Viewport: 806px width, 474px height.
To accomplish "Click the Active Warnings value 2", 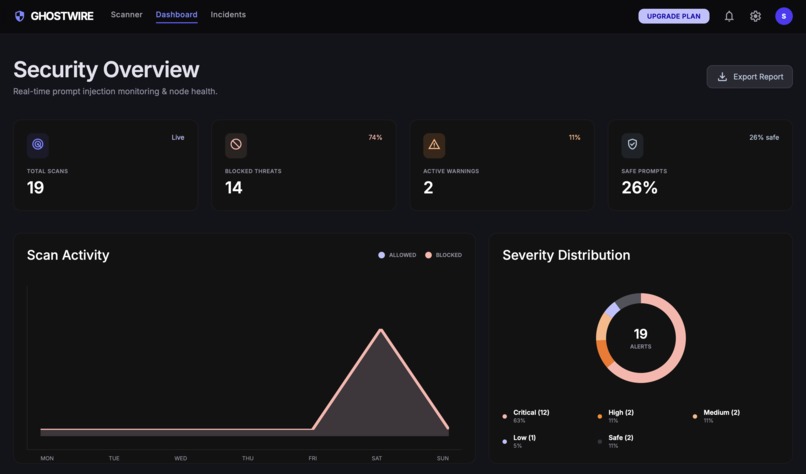I will tap(428, 188).
